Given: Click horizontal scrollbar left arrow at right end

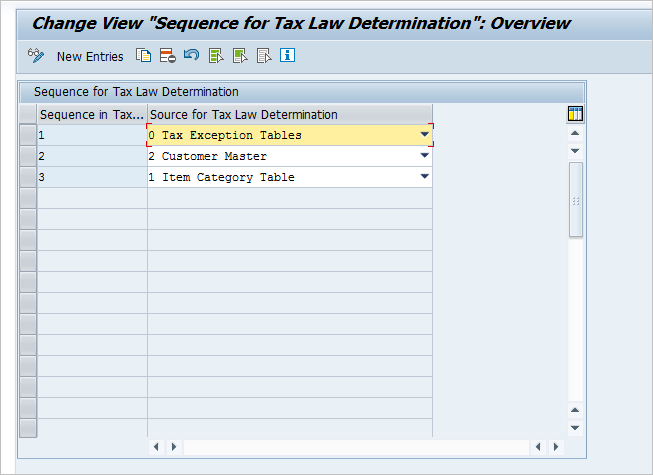Looking at the screenshot, I should 538,447.
